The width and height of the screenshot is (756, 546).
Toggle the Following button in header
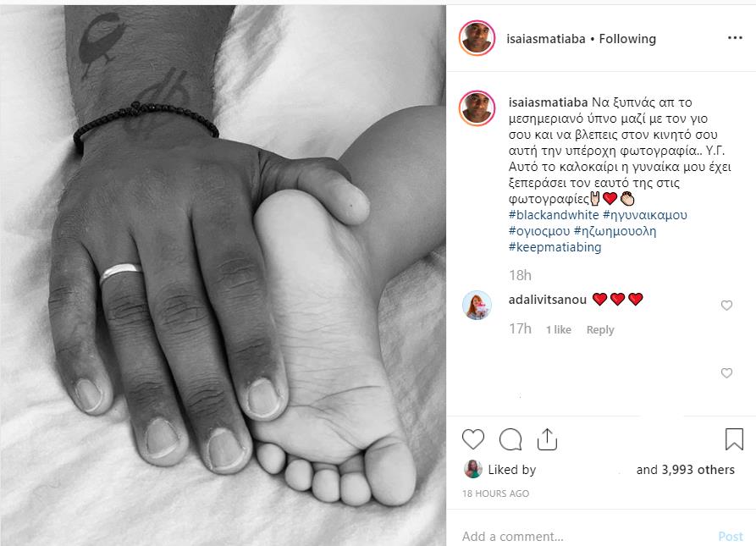pyautogui.click(x=627, y=39)
